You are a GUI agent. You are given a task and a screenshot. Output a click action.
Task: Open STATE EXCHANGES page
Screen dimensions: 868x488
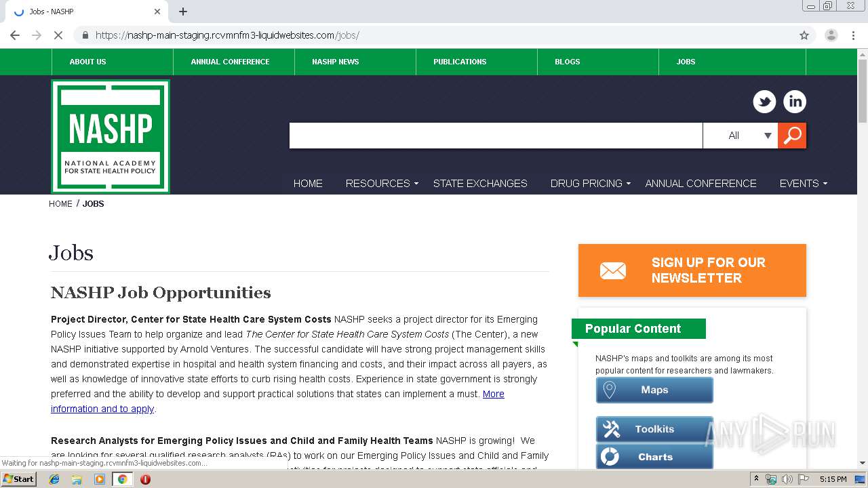480,184
